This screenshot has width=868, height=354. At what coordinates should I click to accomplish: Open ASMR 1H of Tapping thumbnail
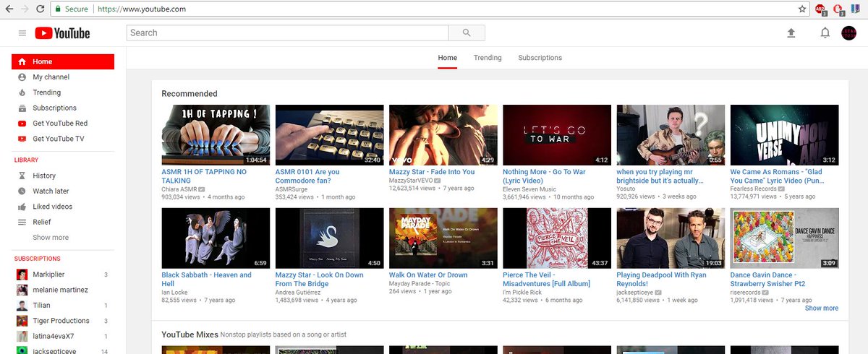tap(216, 135)
